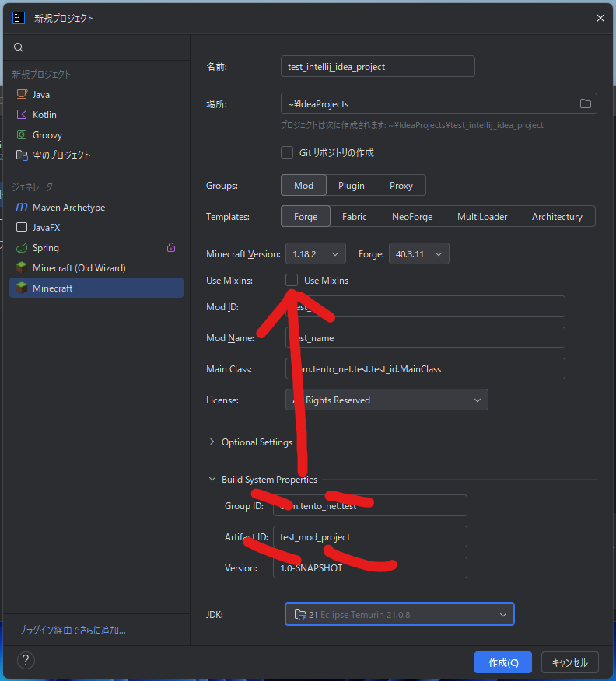616x681 pixels.
Task: Select Kotlin project type icon
Action: pos(22,114)
